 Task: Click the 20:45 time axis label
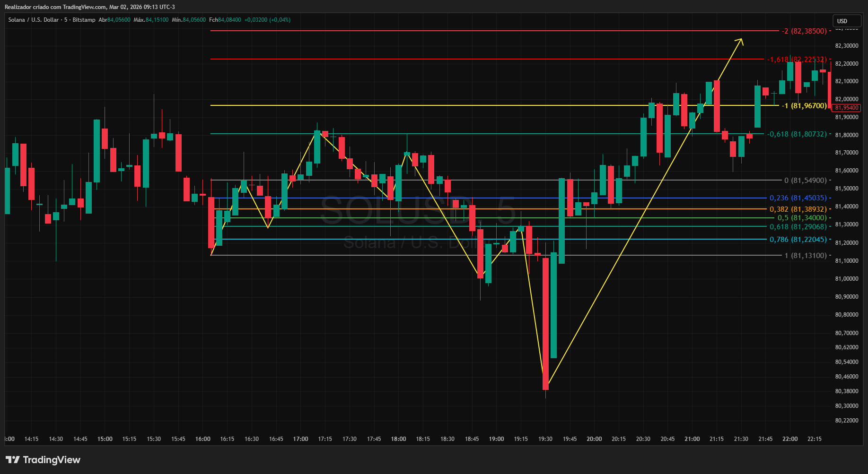coord(667,439)
